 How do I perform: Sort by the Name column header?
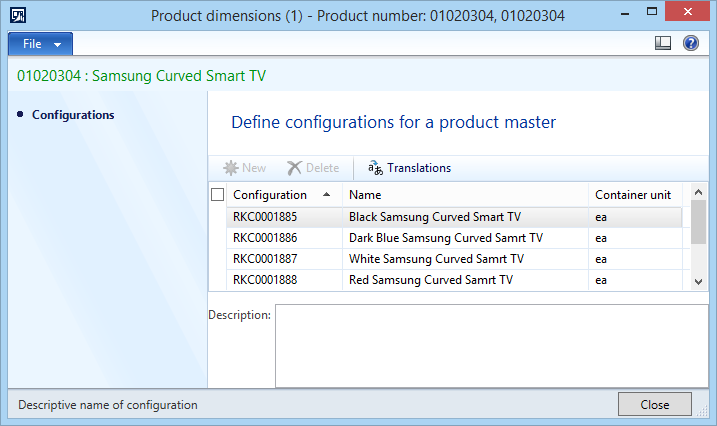(x=465, y=195)
